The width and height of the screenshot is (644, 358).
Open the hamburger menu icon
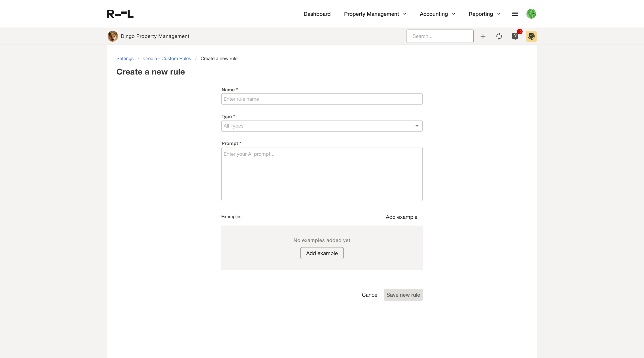click(515, 14)
